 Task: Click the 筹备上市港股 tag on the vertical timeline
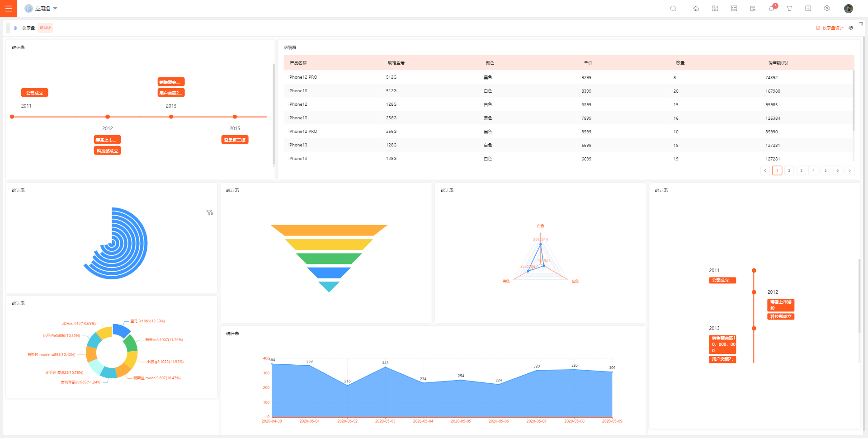coord(781,305)
